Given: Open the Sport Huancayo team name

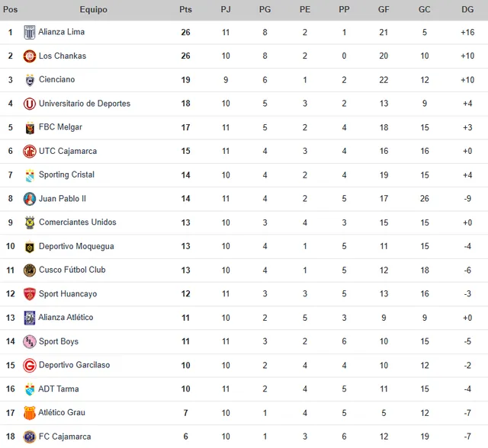Looking at the screenshot, I should pos(68,294).
